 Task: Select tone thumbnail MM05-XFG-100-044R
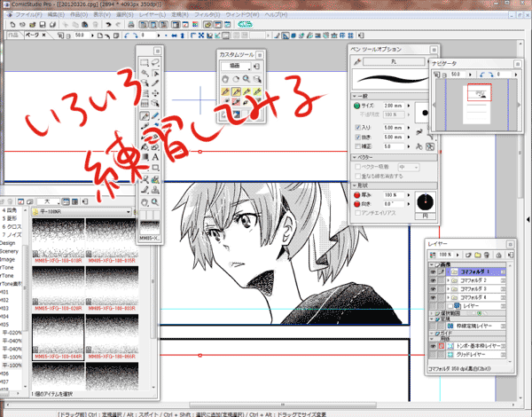(59, 337)
